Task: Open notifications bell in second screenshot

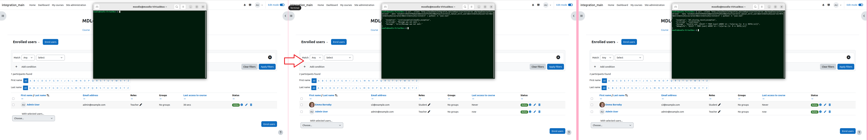Action: (533, 5)
